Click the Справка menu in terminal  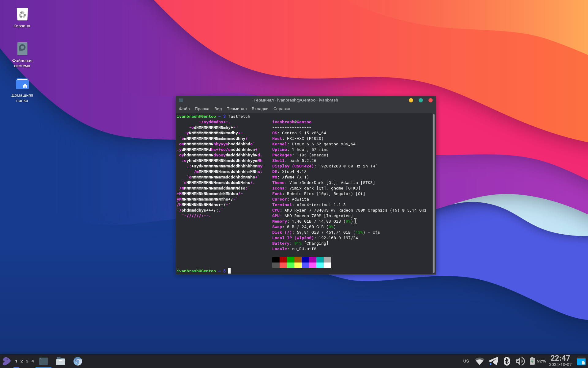[x=281, y=109]
